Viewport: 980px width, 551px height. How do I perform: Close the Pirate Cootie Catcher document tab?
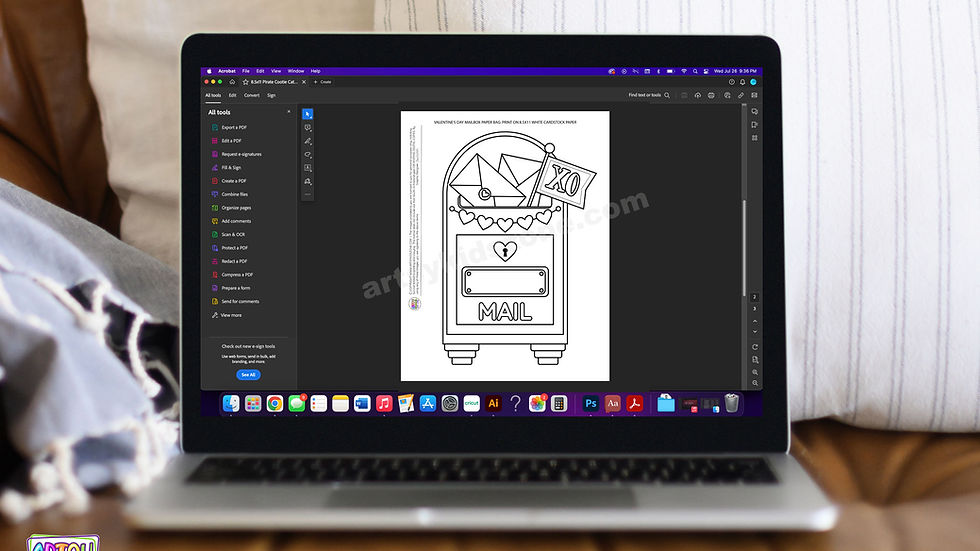point(304,82)
